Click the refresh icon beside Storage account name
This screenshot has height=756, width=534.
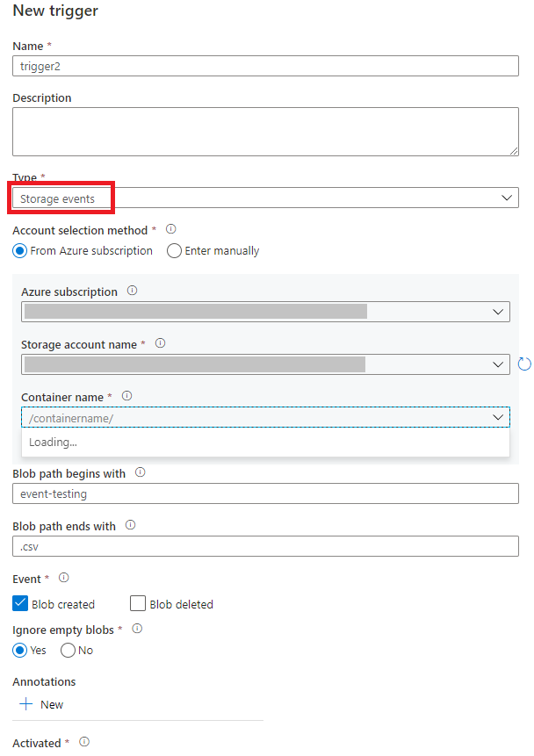coord(524,364)
